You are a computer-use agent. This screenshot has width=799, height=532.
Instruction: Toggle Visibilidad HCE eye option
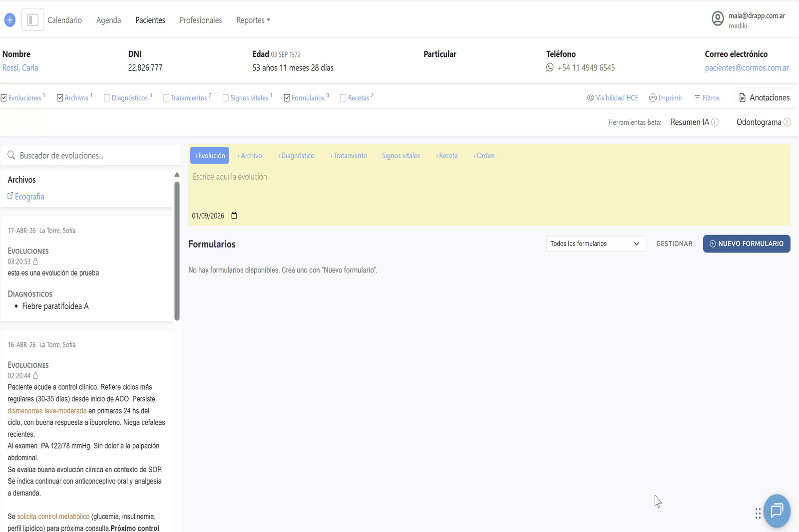[613, 98]
